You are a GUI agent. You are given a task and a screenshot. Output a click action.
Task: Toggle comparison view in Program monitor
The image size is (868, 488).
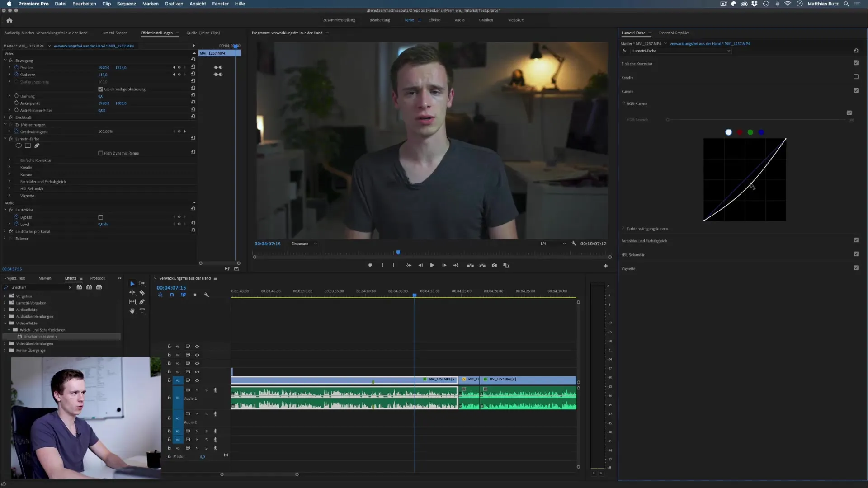point(506,265)
